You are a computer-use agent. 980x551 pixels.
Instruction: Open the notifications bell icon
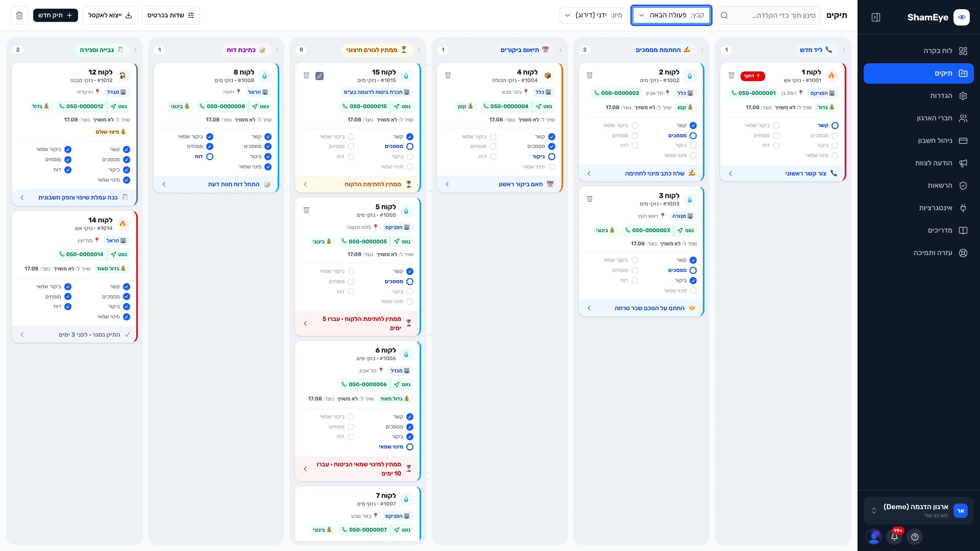[895, 536]
